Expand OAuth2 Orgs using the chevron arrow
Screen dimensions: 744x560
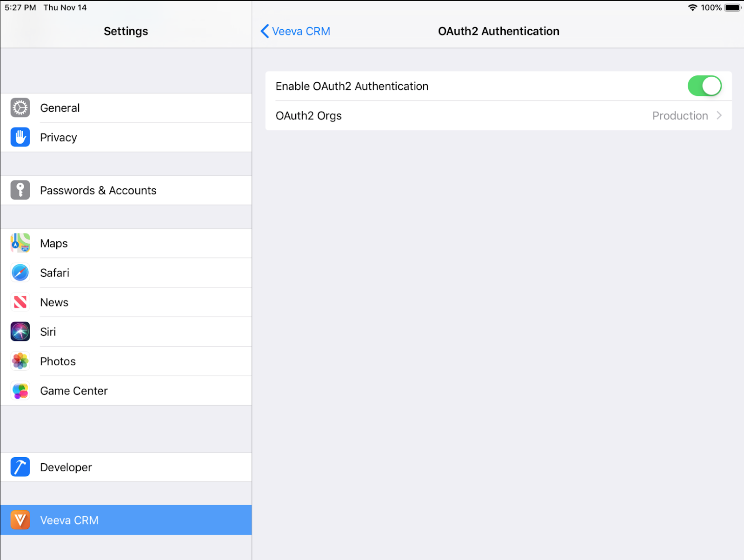point(719,115)
